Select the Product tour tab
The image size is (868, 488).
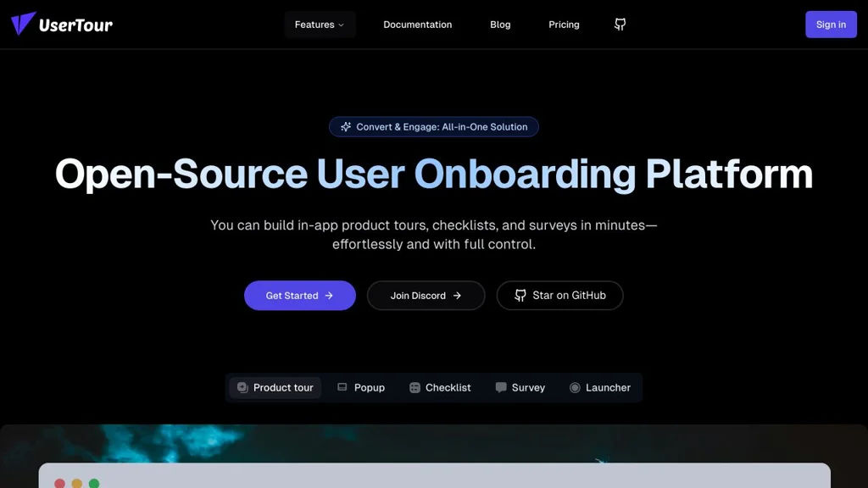coord(275,388)
